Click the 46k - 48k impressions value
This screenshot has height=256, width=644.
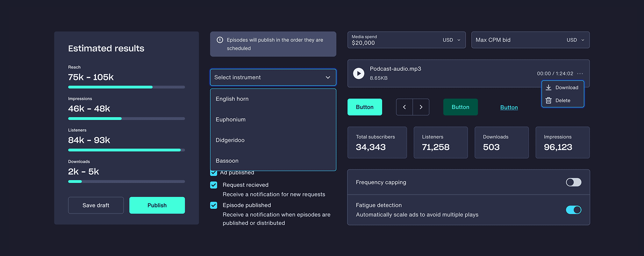(x=89, y=108)
